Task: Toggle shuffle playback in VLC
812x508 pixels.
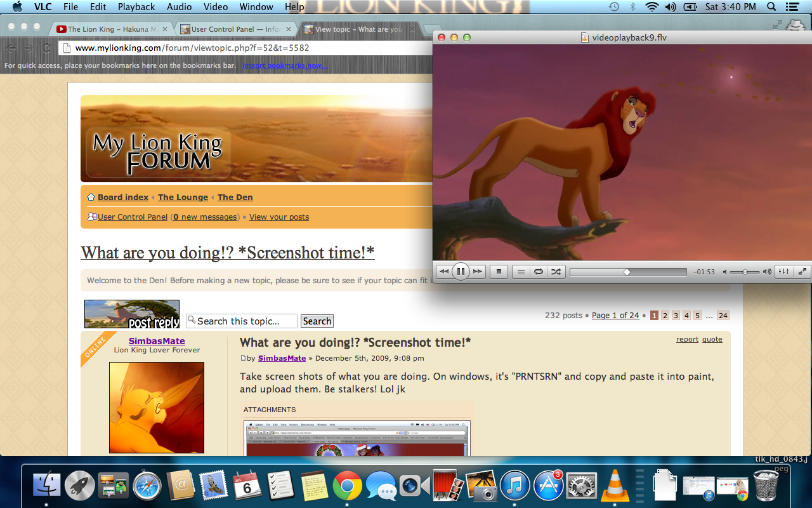Action: click(556, 272)
